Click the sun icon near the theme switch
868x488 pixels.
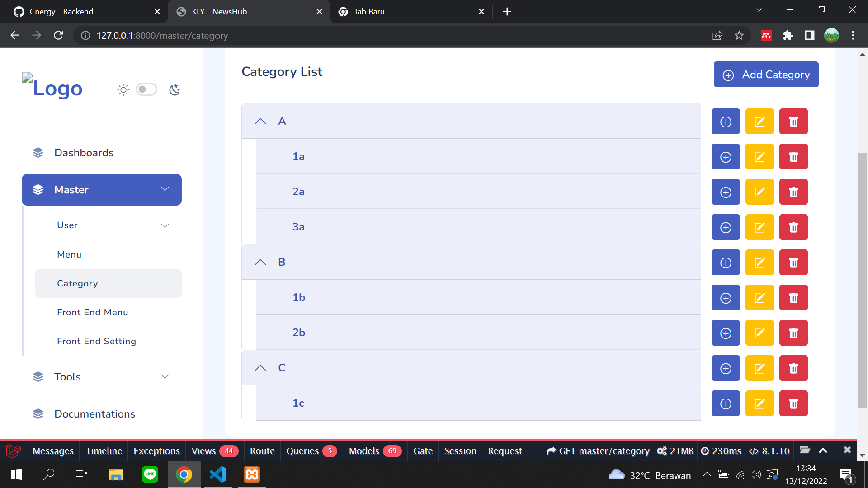123,89
